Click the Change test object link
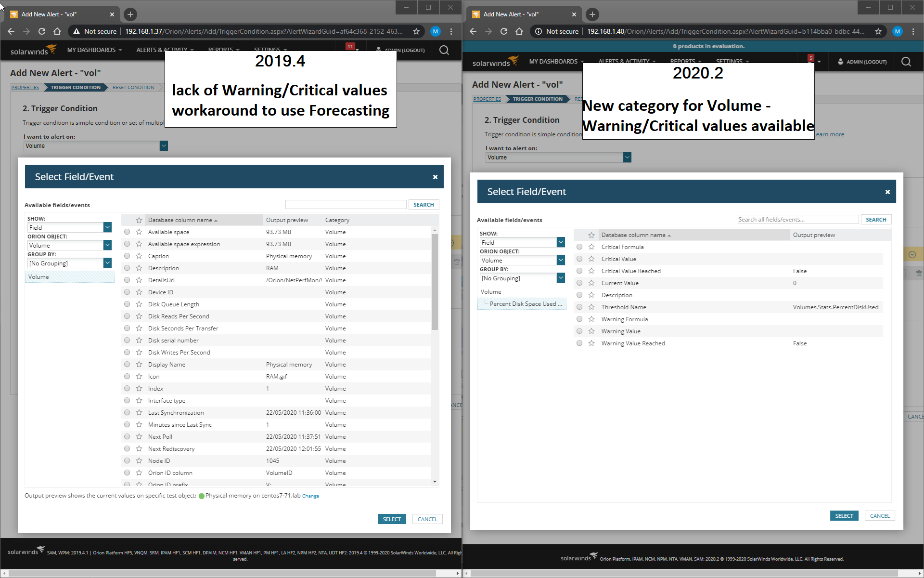This screenshot has width=924, height=578. [310, 496]
